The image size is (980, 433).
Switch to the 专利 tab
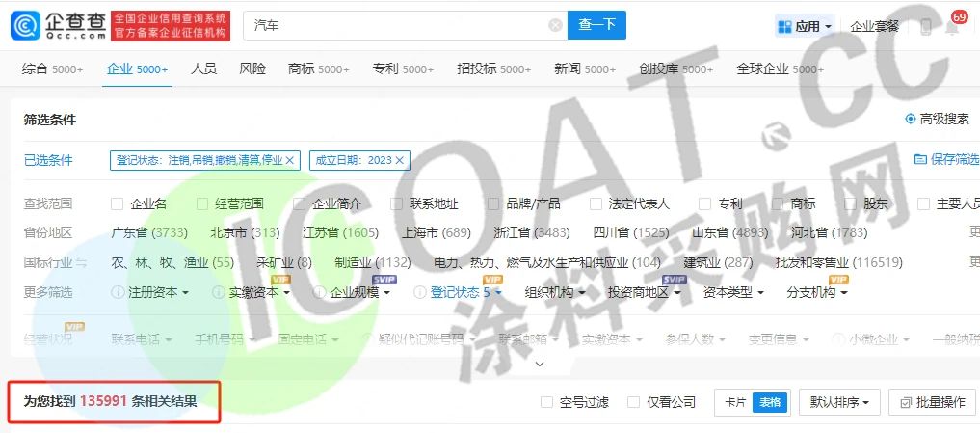[x=402, y=68]
